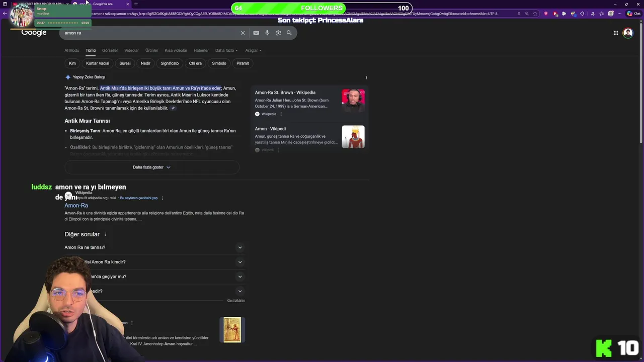Click the zoom magnifier icon in the address bar
644x362 pixels.
point(527,14)
